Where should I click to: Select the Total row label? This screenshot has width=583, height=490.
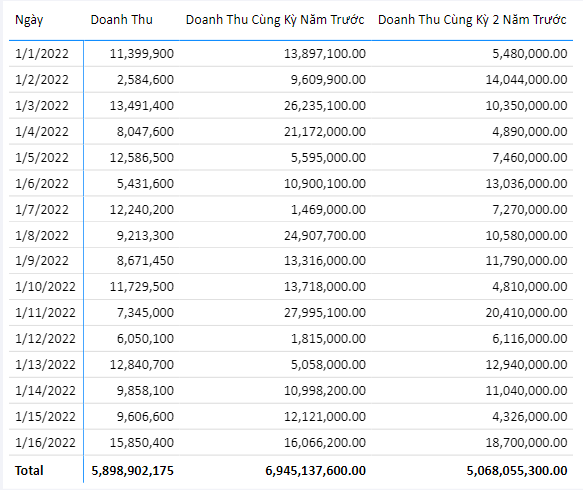[29, 470]
